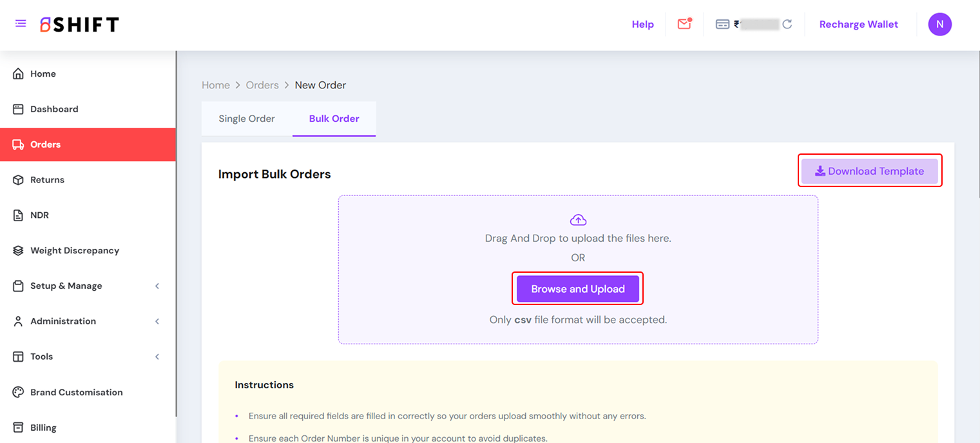Click the Recharge Wallet link
The height and width of the screenshot is (443, 980).
click(x=858, y=25)
